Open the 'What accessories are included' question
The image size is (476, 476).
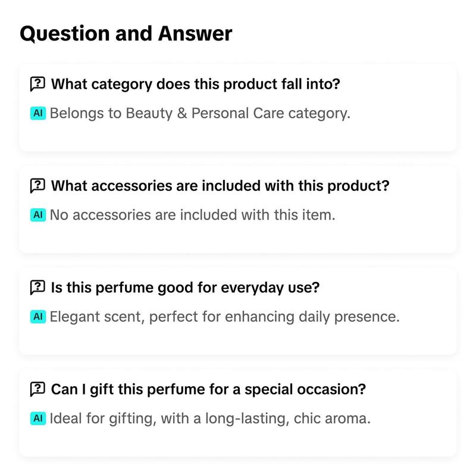click(x=220, y=186)
